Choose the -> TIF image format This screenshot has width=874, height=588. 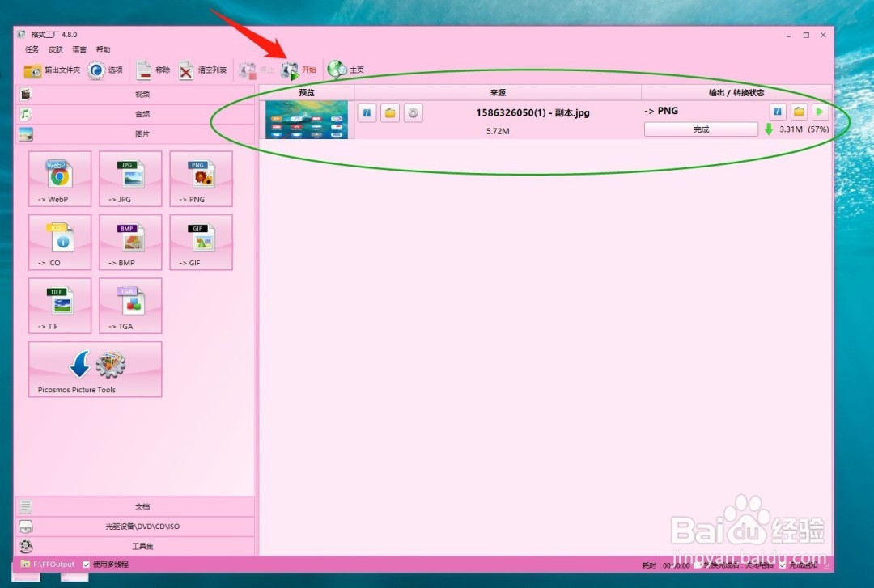pyautogui.click(x=60, y=306)
